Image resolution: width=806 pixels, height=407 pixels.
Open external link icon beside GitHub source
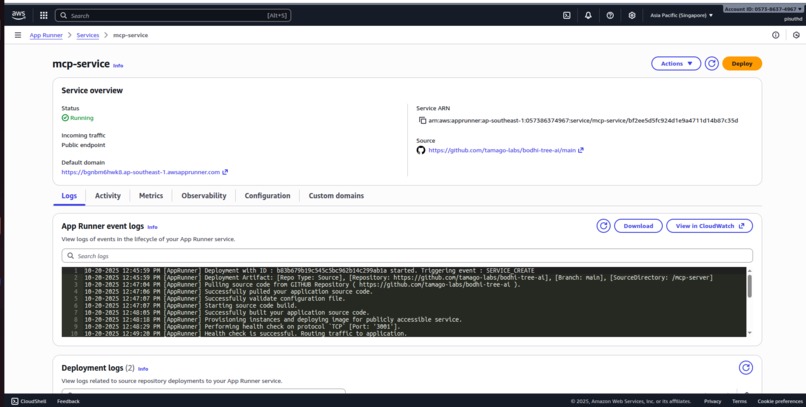tap(581, 150)
